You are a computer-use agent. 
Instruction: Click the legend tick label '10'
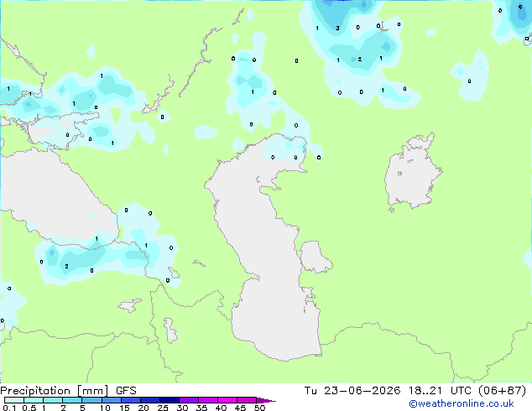pyautogui.click(x=105, y=408)
